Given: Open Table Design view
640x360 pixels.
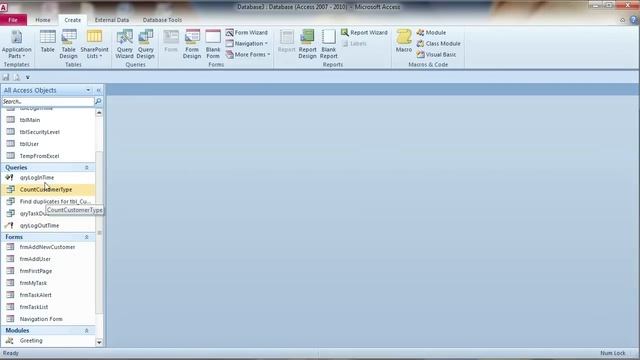Looking at the screenshot, I should 69,44.
